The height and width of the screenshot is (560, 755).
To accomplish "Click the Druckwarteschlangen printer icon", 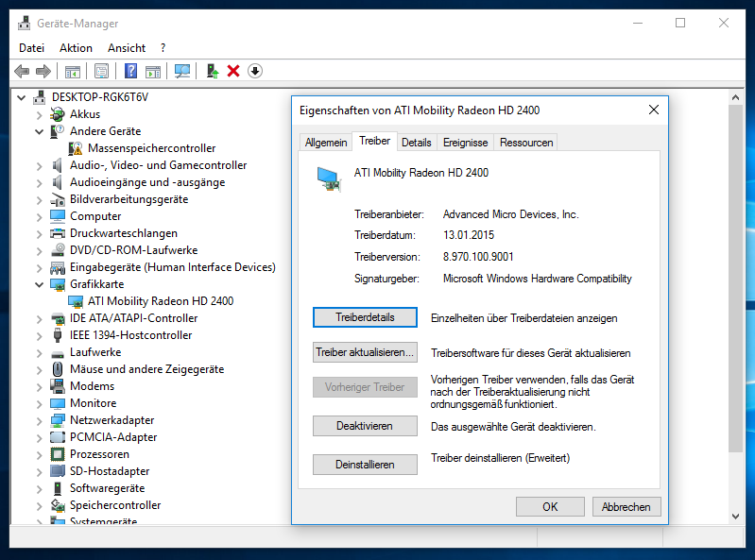I will pos(58,233).
